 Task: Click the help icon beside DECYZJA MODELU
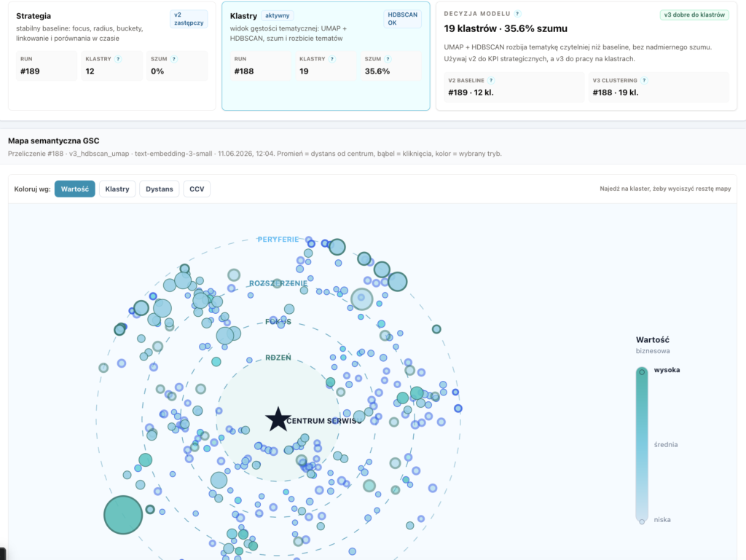(518, 14)
